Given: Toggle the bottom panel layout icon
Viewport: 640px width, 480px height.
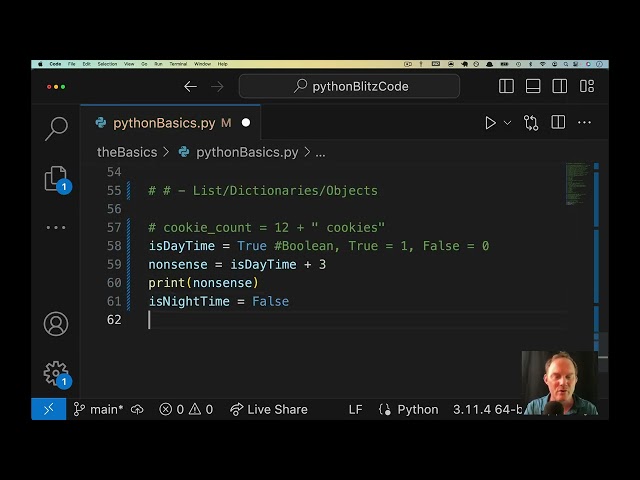Looking at the screenshot, I should pos(533,86).
